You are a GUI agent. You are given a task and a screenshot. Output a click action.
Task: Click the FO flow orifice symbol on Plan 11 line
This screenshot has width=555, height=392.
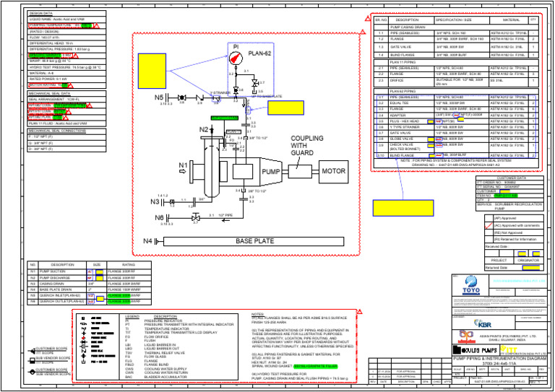pyautogui.click(x=225, y=143)
